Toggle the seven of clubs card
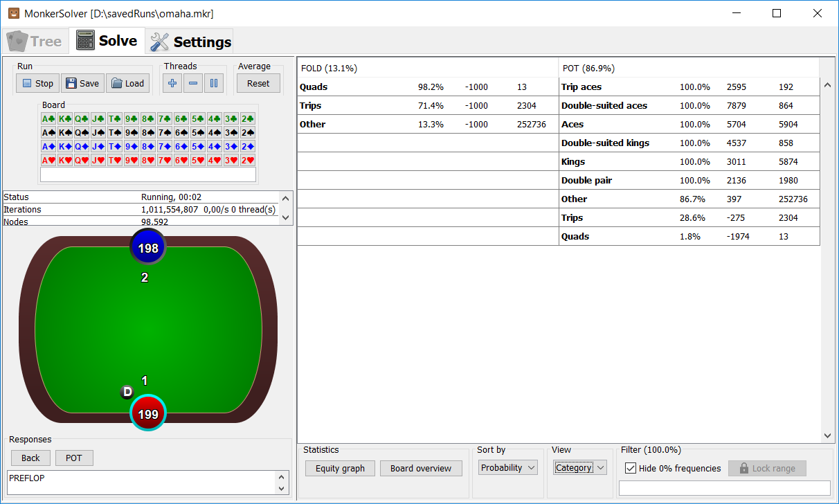The image size is (839, 504). 165,118
